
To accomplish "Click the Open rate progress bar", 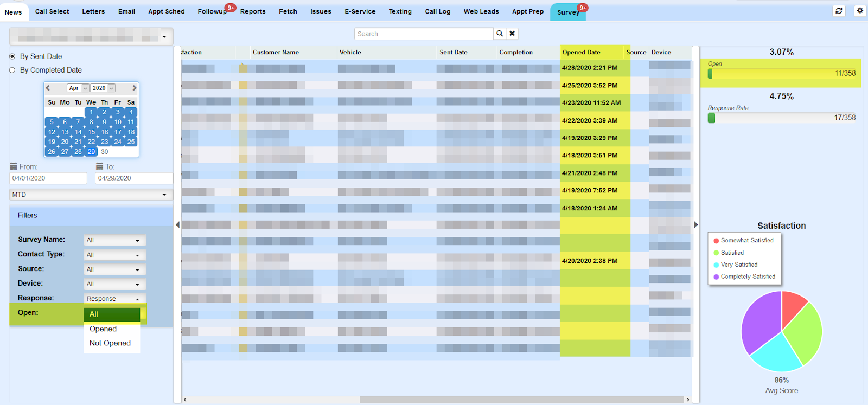I will [781, 73].
